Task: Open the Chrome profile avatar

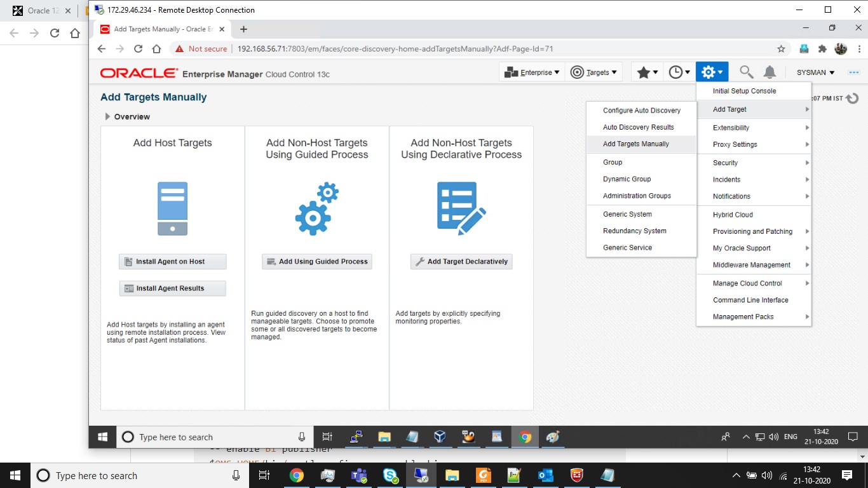Action: (840, 49)
